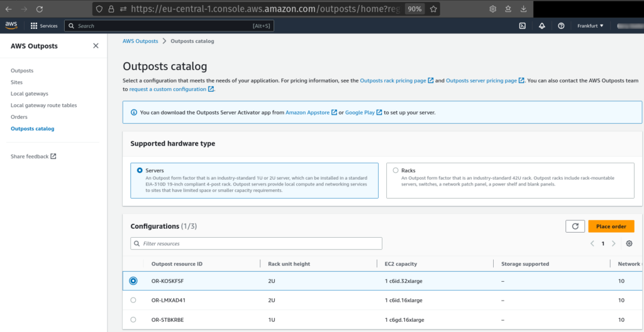Image resolution: width=644 pixels, height=332 pixels.
Task: Click the Rack unit height column header
Action: tap(289, 264)
